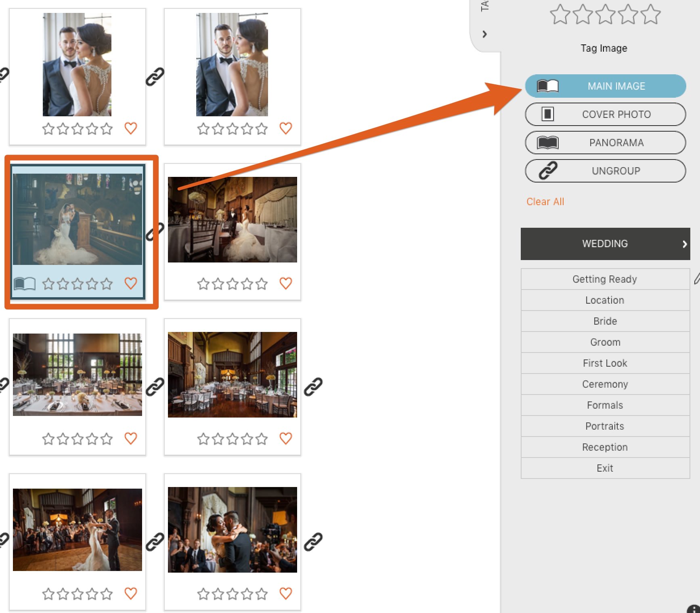
Task: Select the Location tag
Action: [x=605, y=300]
